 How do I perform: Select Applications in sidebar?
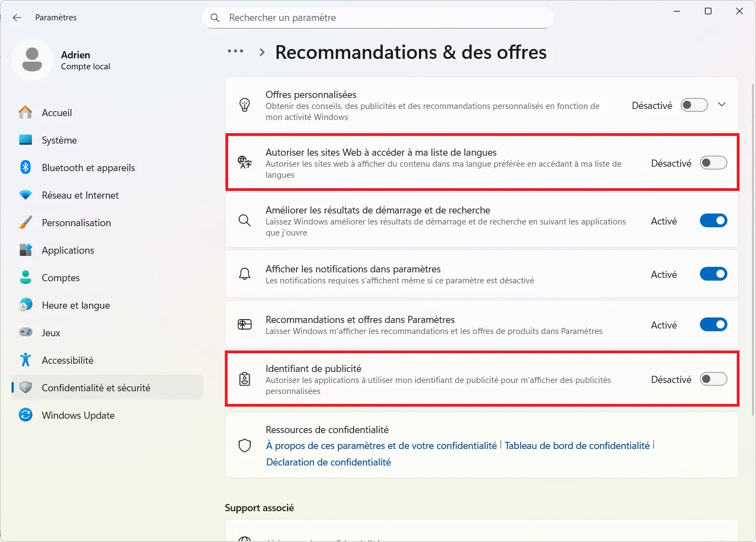[x=107, y=250]
